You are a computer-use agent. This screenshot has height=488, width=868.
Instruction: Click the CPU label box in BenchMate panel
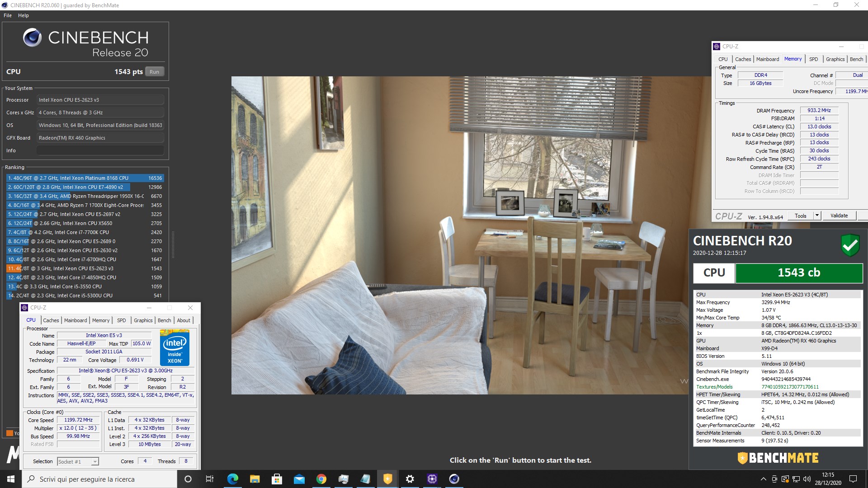tap(714, 272)
